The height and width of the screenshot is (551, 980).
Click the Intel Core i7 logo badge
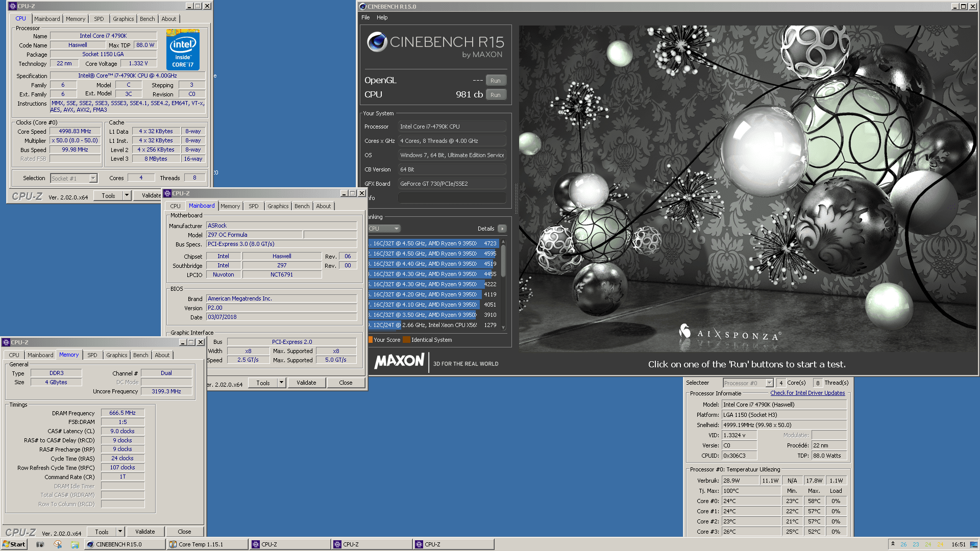tap(183, 49)
